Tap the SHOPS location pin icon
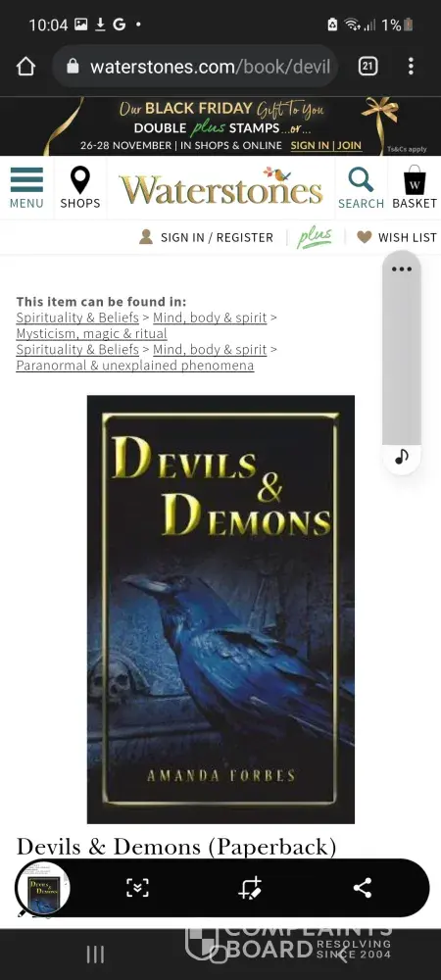 (x=80, y=187)
